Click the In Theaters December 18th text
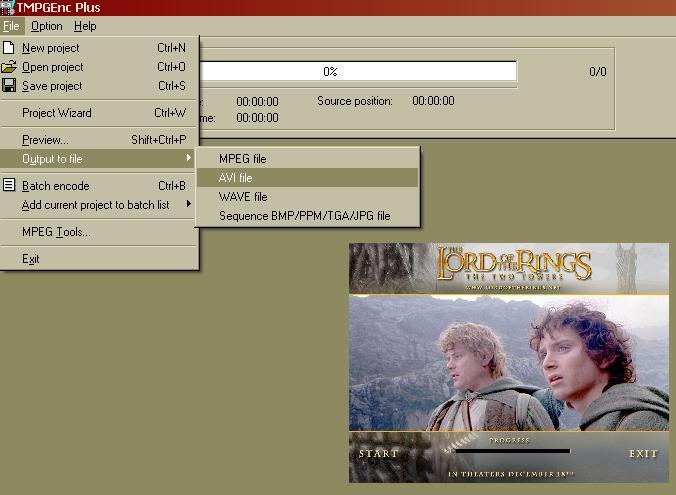The height and width of the screenshot is (495, 676). point(511,474)
